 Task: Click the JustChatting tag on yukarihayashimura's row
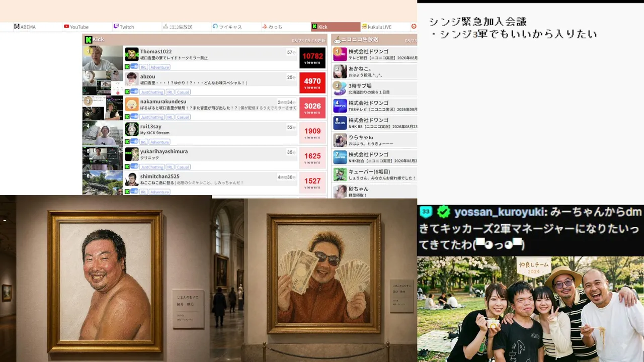point(152,167)
